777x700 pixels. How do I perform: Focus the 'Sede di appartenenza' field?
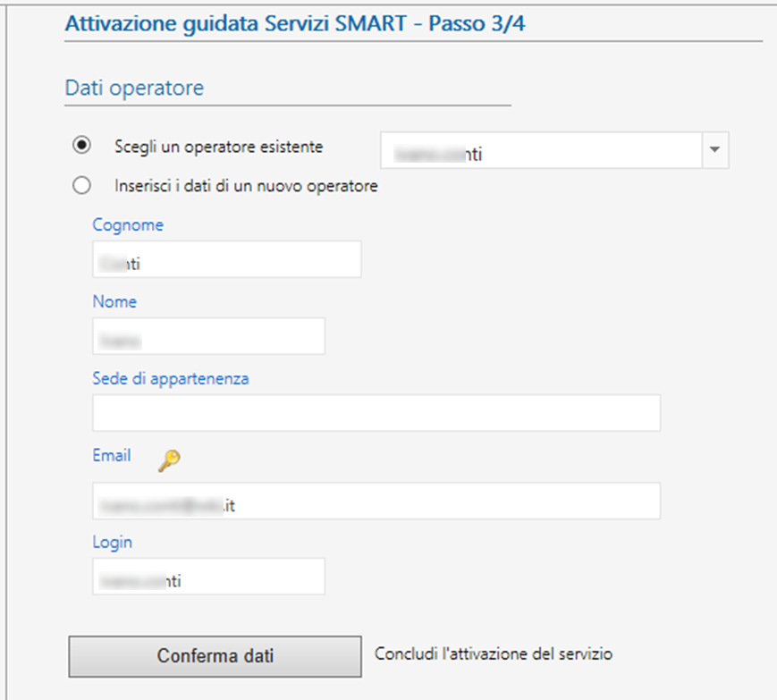(376, 413)
